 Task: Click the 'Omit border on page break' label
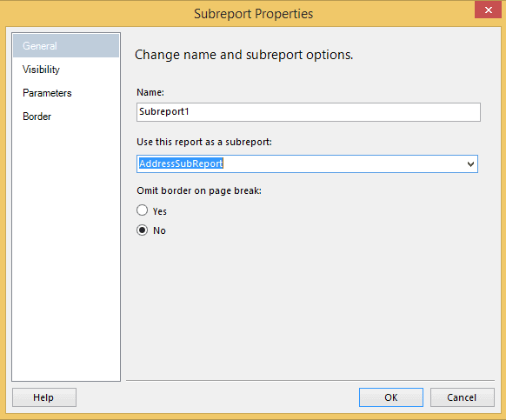(x=199, y=190)
